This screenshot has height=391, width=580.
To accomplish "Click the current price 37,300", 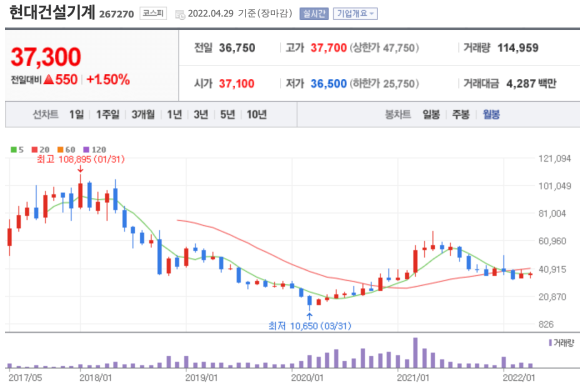I will pyautogui.click(x=46, y=57).
